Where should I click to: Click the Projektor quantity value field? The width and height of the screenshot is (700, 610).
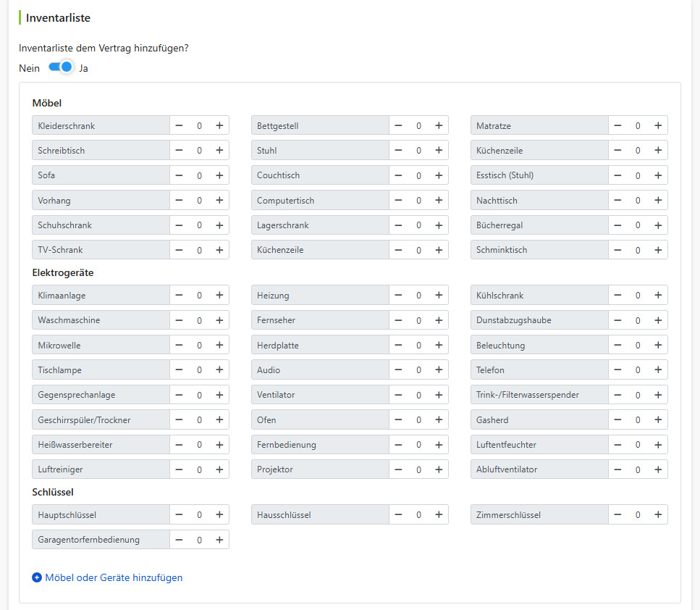(x=418, y=469)
